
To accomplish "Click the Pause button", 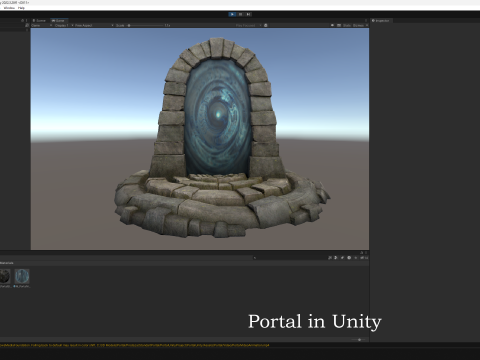I will click(x=240, y=14).
